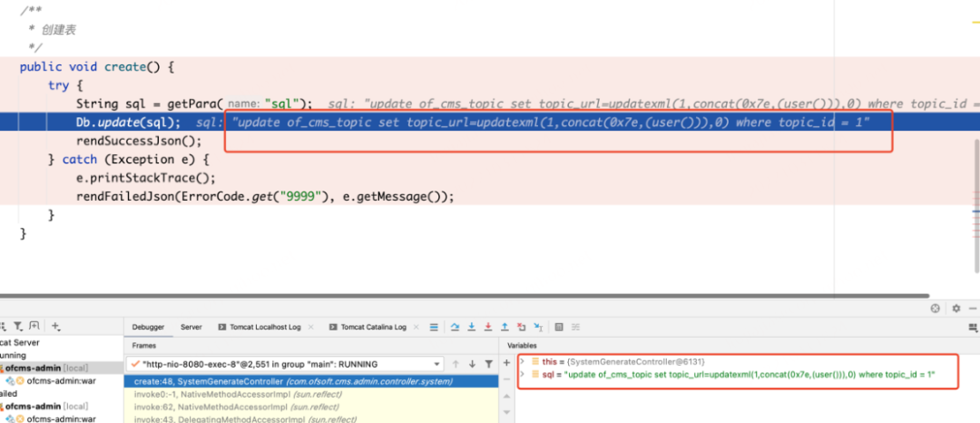Select the invoke:62 NativeMethodAccessorImpl frame

click(x=311, y=407)
